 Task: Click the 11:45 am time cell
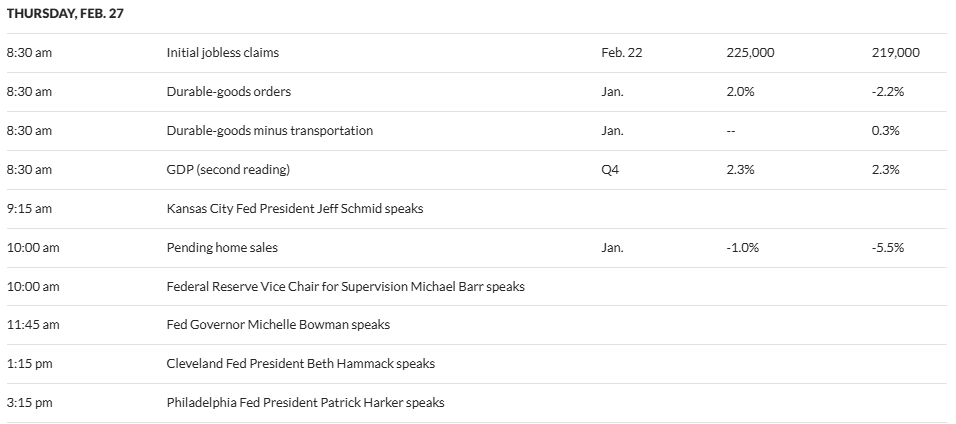click(x=33, y=325)
